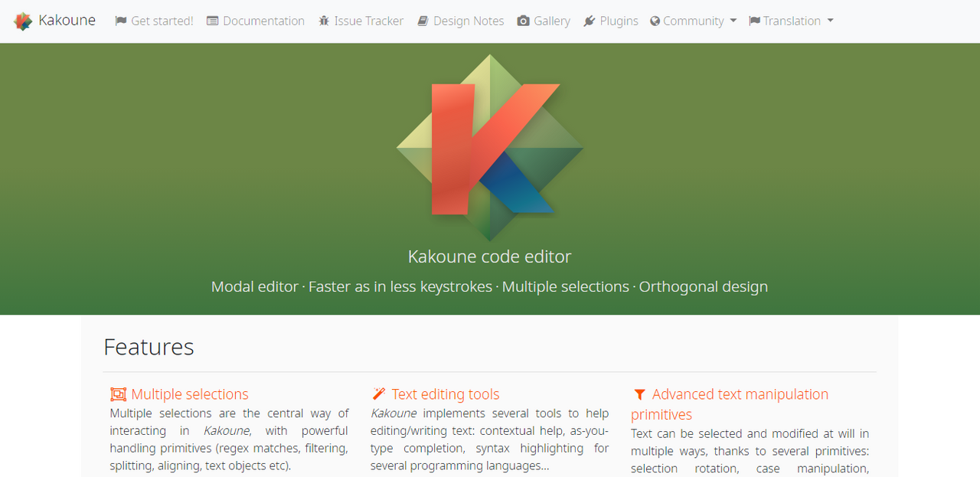Click the flag icon beside Get started!
Viewport: 980px width, 477px height.
(x=121, y=21)
